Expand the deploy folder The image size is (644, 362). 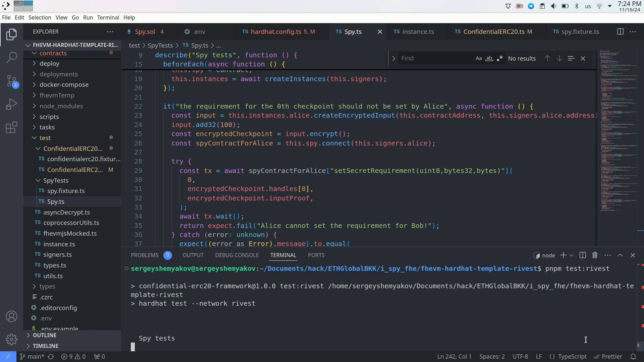click(x=49, y=64)
